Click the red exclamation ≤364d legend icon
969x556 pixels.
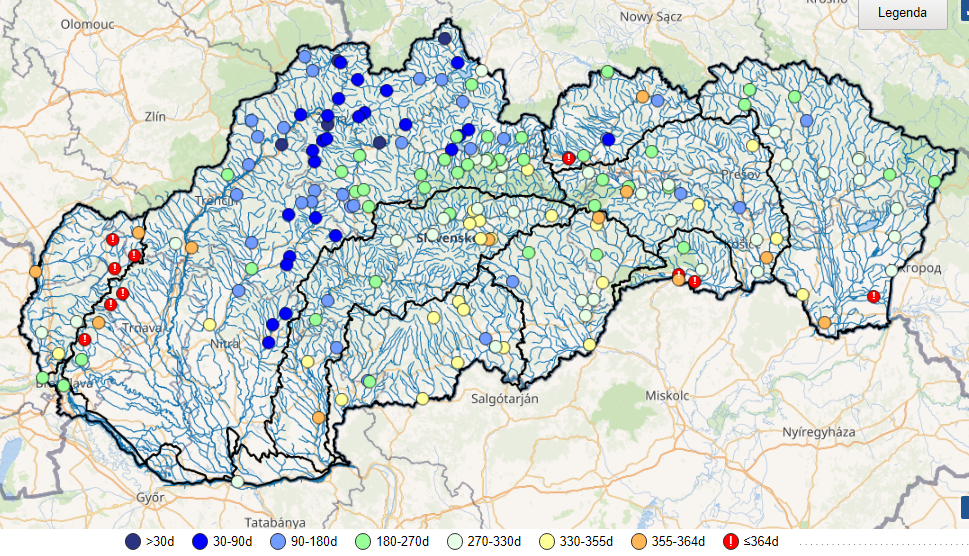(x=732, y=541)
